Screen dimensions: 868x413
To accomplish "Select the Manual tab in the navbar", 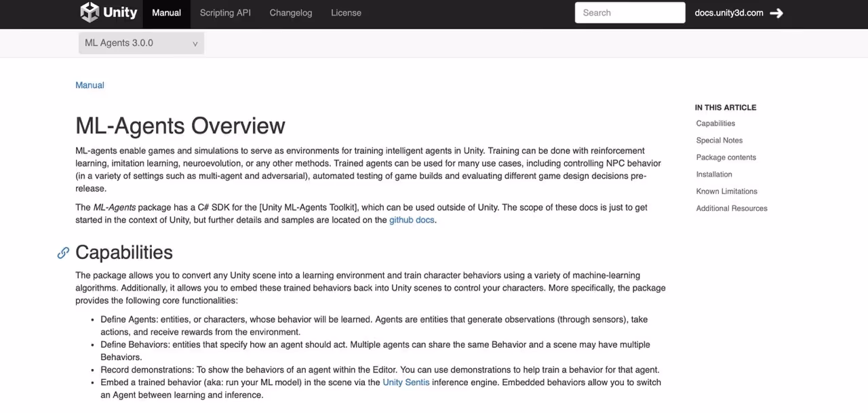I will [166, 12].
